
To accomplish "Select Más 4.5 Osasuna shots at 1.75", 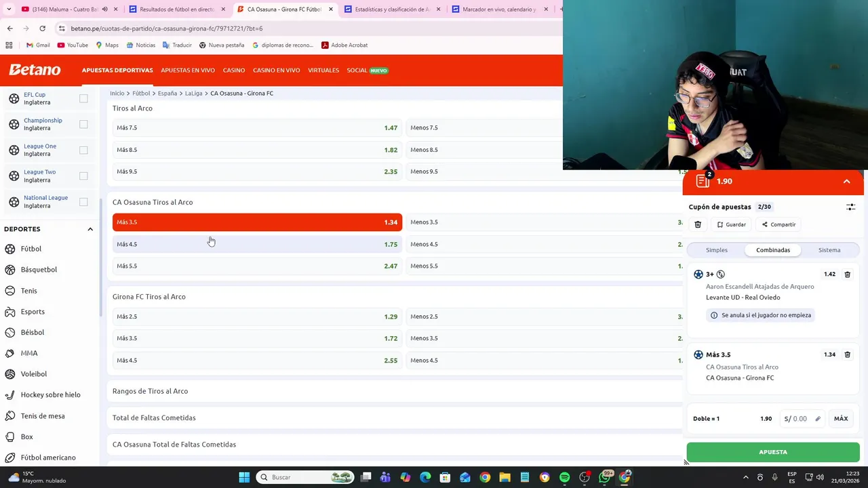I will [x=257, y=244].
